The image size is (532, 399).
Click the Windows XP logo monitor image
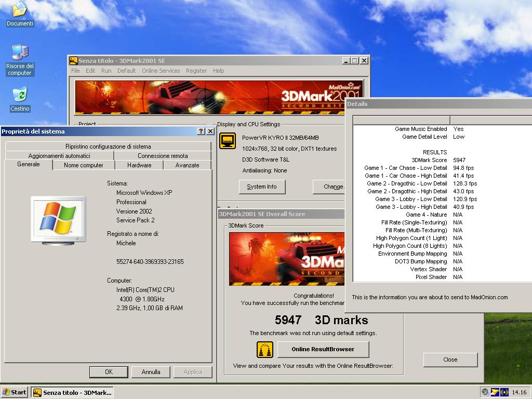click(x=58, y=220)
